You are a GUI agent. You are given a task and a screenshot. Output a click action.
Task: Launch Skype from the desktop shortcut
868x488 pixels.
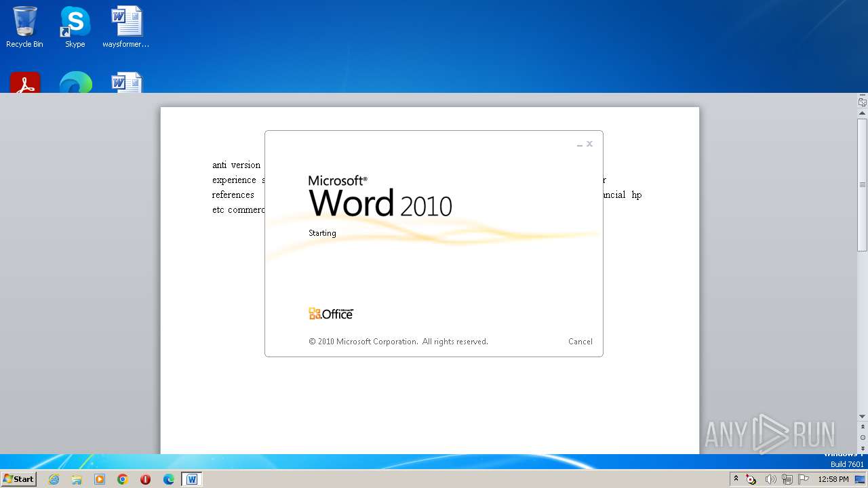[x=75, y=27]
